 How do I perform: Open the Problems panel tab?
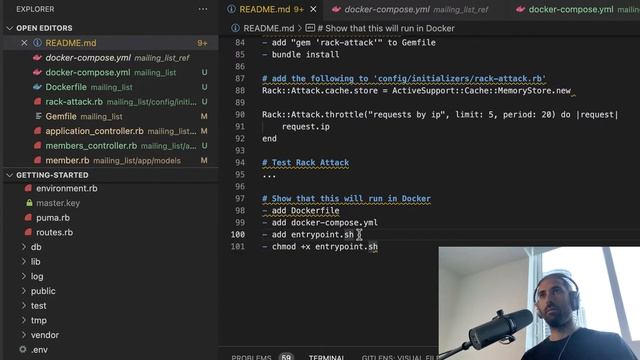[x=251, y=357]
